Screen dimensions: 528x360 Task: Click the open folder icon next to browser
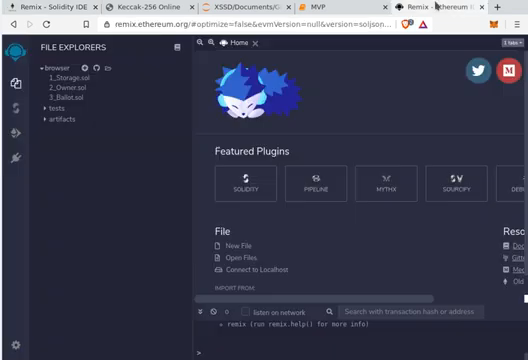point(108,68)
